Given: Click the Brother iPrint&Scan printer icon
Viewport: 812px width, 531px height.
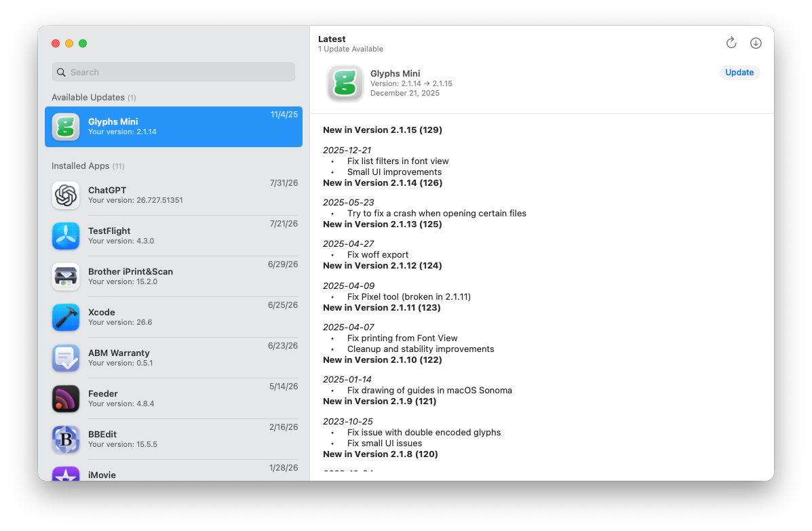Looking at the screenshot, I should click(x=66, y=277).
